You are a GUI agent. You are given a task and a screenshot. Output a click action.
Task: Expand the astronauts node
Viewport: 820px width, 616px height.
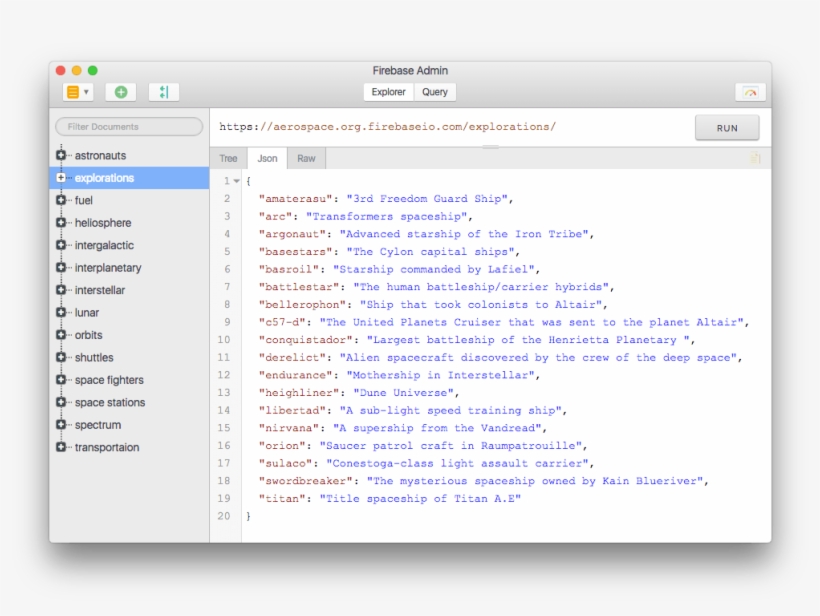click(61, 155)
